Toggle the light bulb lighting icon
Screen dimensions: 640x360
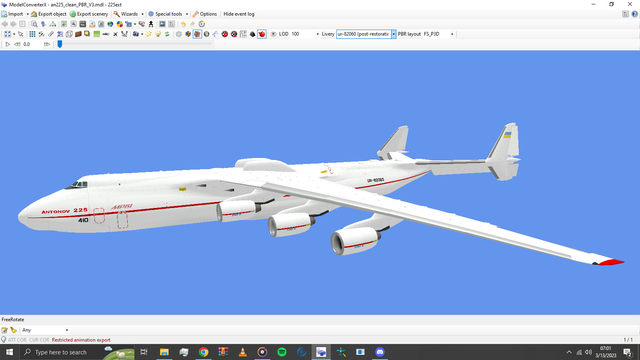click(158, 34)
